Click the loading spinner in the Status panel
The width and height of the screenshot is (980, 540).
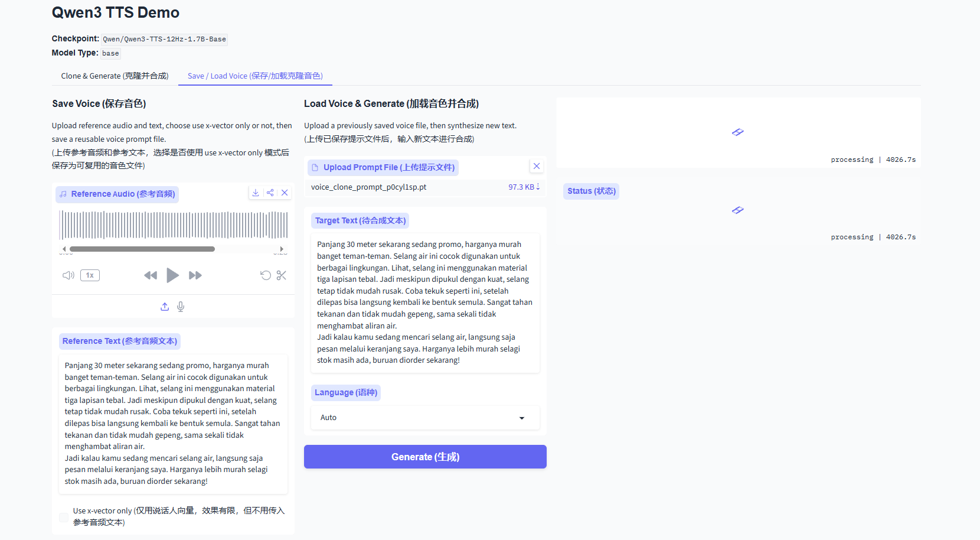pyautogui.click(x=738, y=210)
